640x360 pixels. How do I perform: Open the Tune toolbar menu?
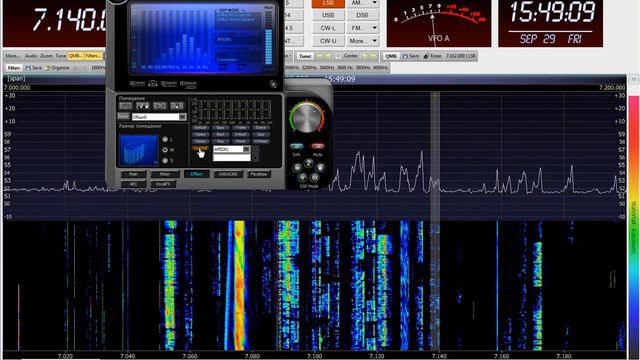(60, 56)
